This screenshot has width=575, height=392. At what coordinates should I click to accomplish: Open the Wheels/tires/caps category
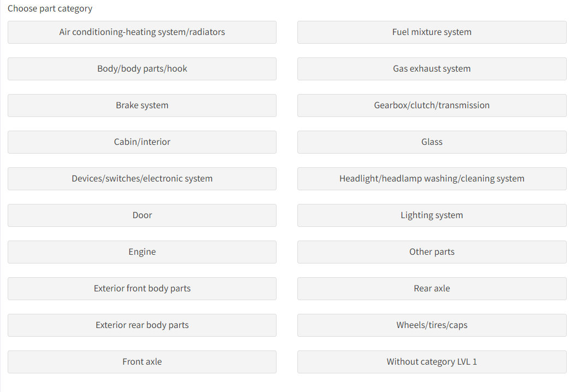pos(432,325)
